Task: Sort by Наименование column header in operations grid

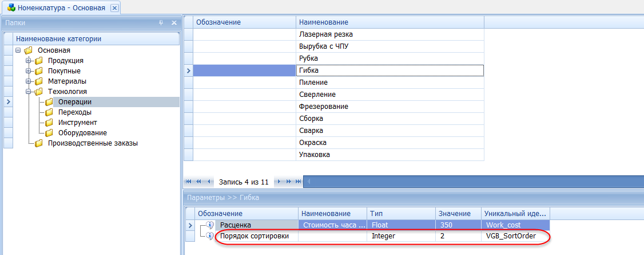Action: [x=389, y=22]
